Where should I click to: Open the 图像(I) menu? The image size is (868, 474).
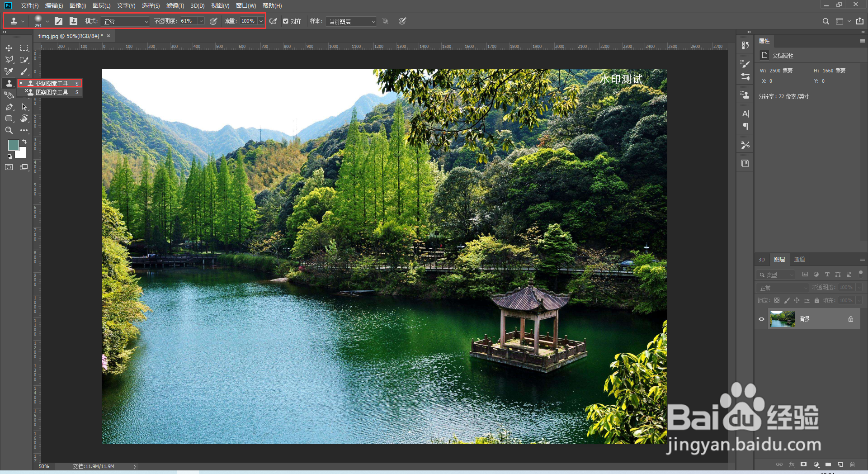78,5
